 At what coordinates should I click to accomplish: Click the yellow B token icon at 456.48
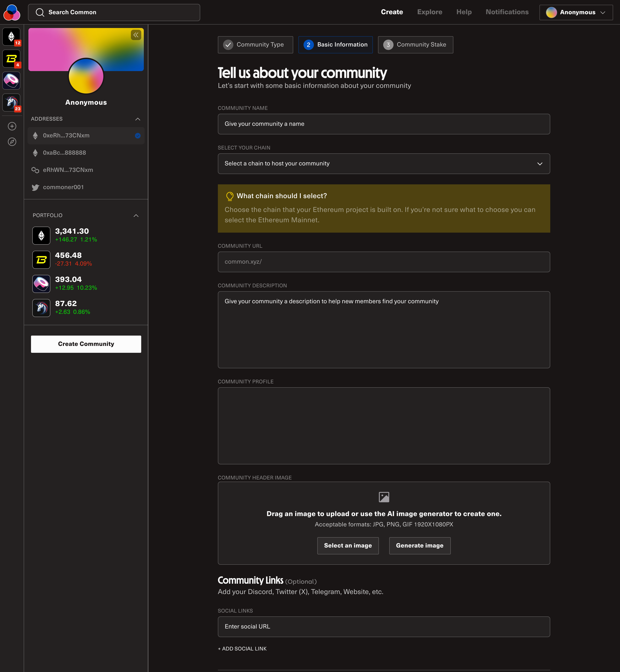pos(41,260)
